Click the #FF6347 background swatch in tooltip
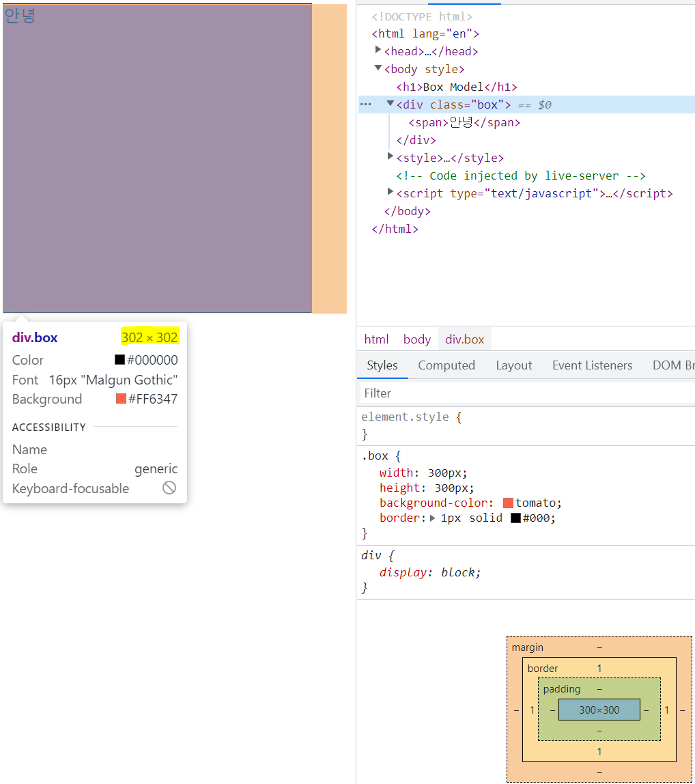The width and height of the screenshot is (695, 784). [121, 399]
